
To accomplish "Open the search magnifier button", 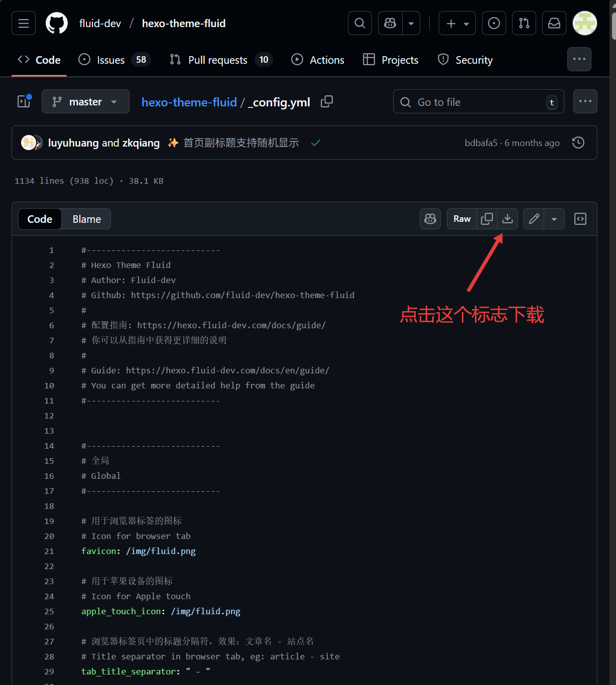I will click(360, 23).
